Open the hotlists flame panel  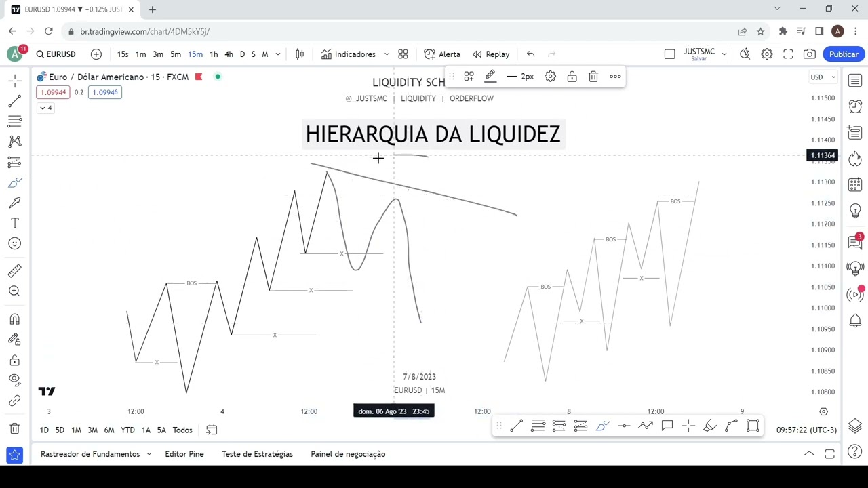tap(855, 159)
